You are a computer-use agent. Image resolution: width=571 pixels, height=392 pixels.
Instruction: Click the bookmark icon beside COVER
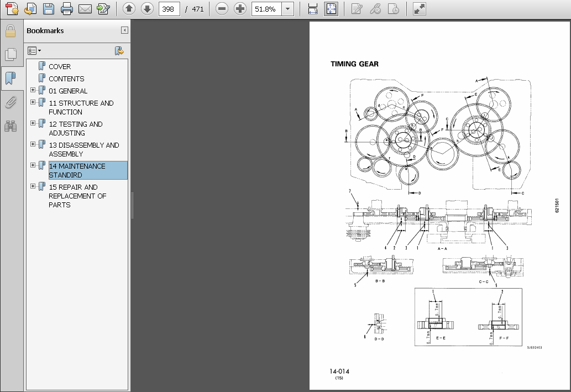42,66
